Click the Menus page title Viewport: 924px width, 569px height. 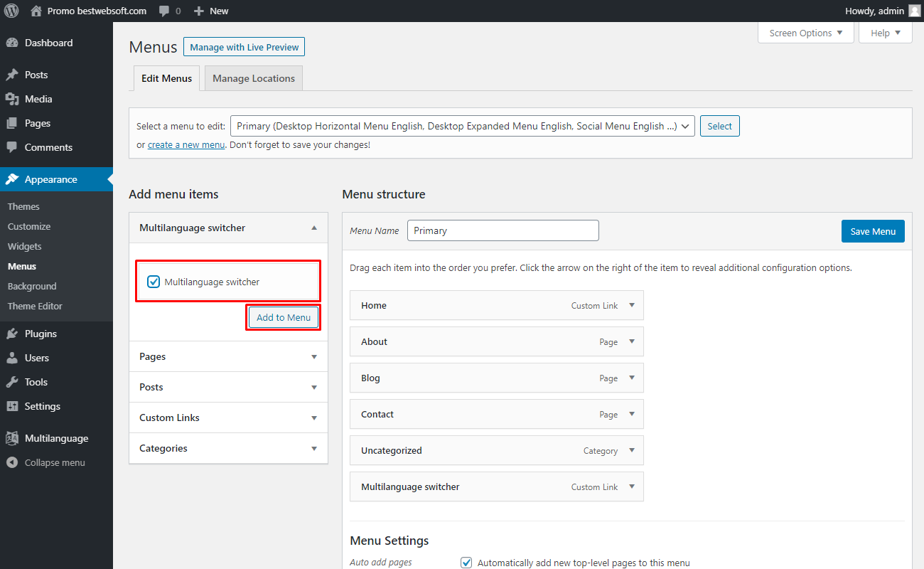coord(153,47)
